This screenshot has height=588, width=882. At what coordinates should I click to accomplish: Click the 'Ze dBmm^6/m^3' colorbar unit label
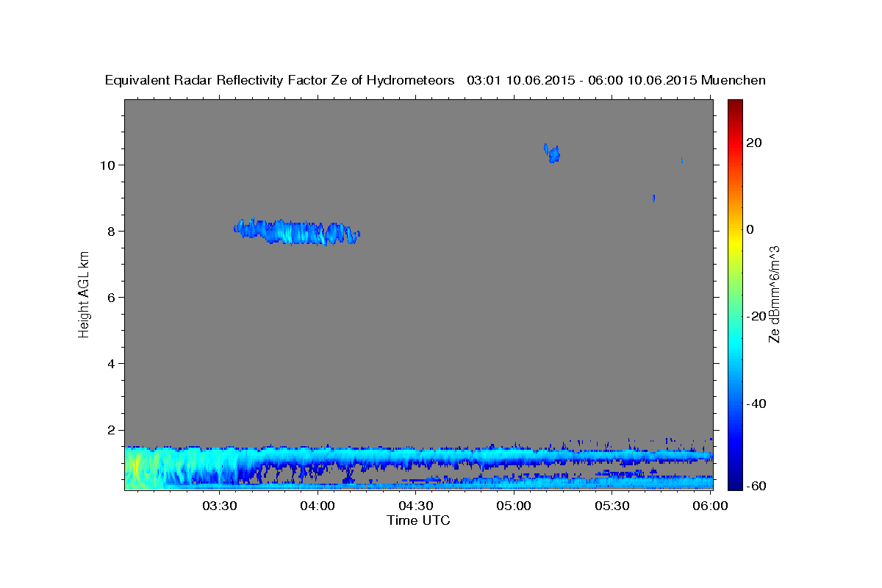tap(774, 294)
